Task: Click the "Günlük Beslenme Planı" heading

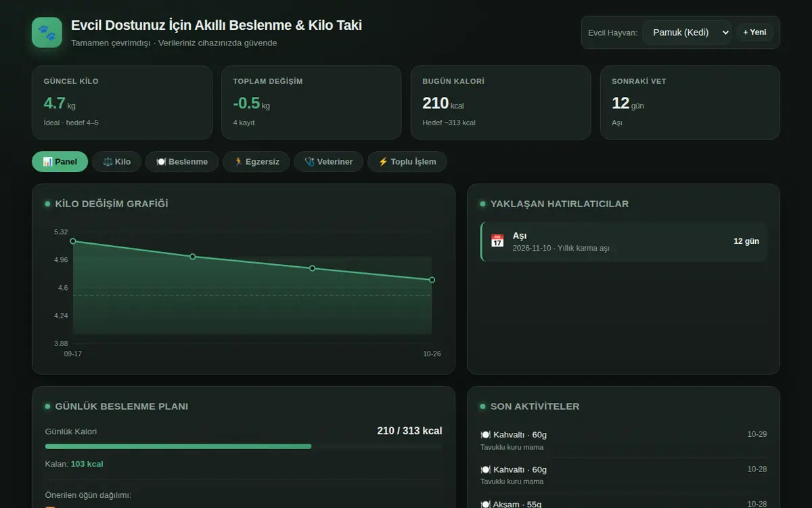Action: (122, 406)
